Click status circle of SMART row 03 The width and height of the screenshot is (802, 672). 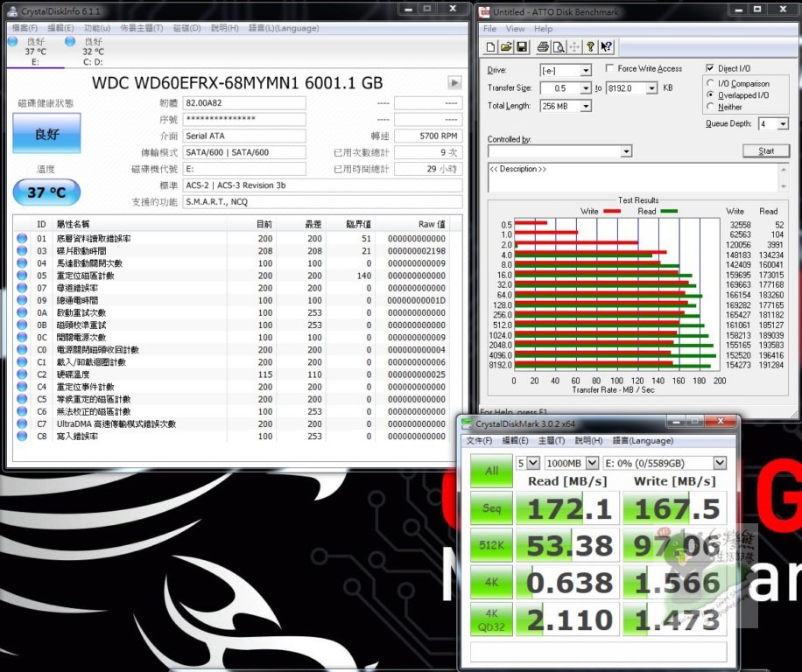pyautogui.click(x=22, y=250)
